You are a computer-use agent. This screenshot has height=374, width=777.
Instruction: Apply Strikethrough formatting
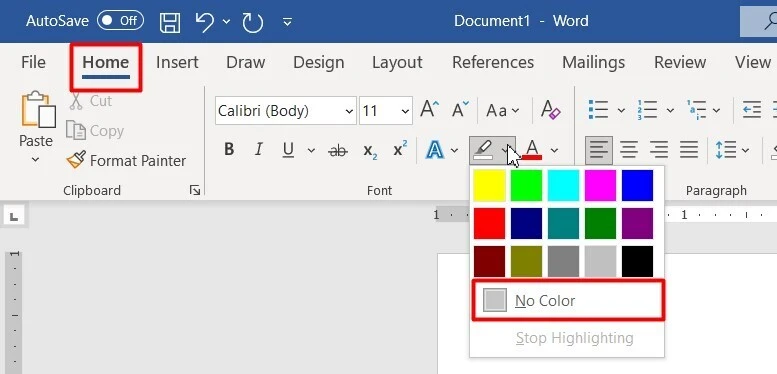coord(337,150)
